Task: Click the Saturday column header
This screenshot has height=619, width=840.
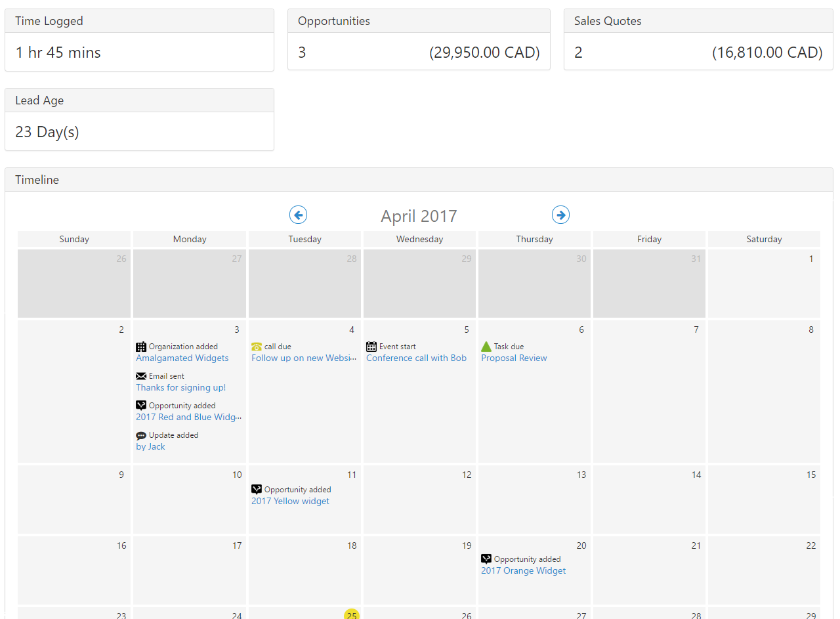Action: coord(764,239)
